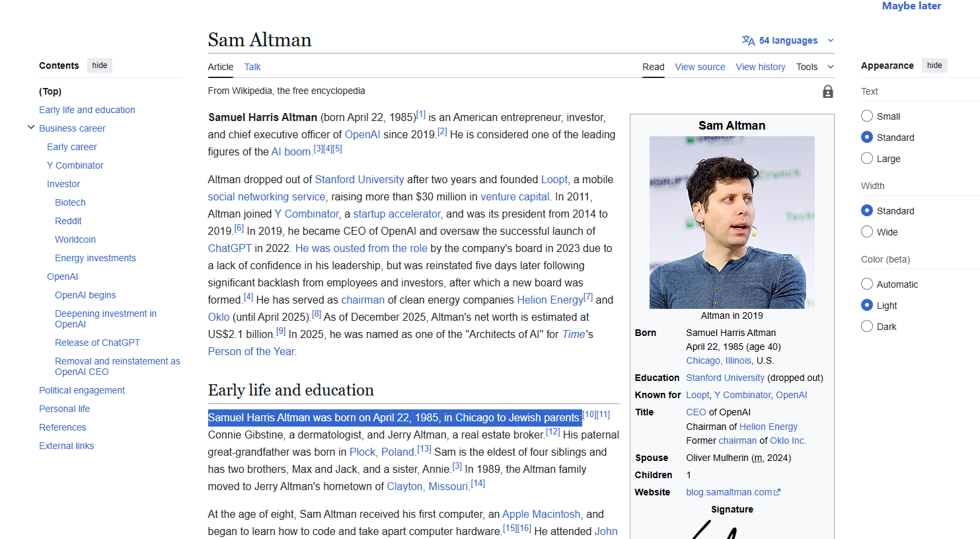The height and width of the screenshot is (539, 980).
Task: Enlarge the Sam Altman infobox photo
Action: pos(732,222)
